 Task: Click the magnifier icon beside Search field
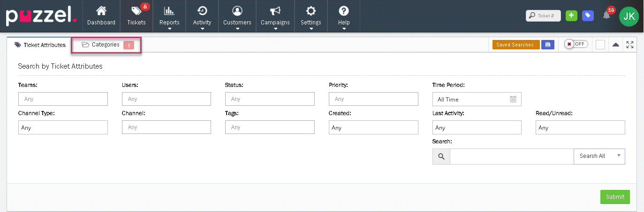tap(441, 157)
